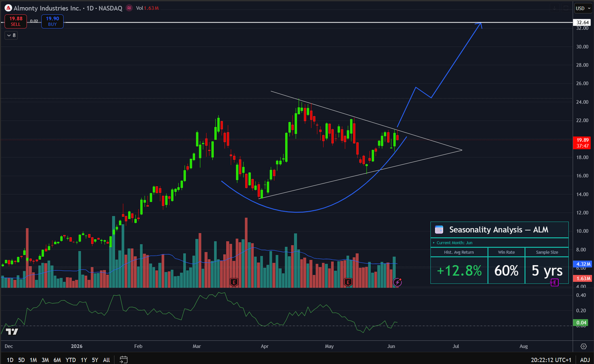Select the All date range tab

pos(106,360)
